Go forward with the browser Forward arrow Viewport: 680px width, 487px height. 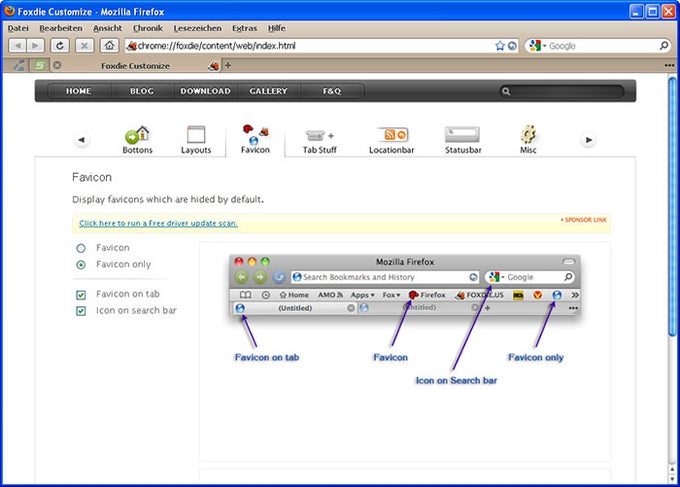click(35, 46)
